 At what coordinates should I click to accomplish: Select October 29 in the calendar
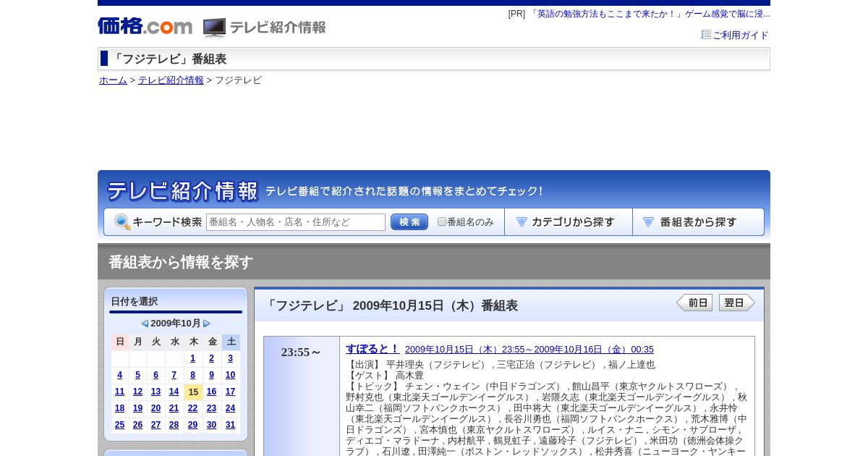click(x=193, y=425)
